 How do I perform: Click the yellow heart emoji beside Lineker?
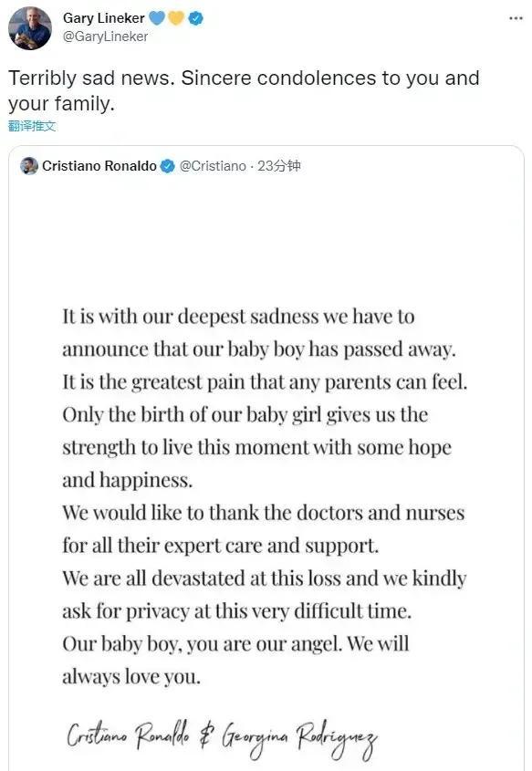(175, 18)
